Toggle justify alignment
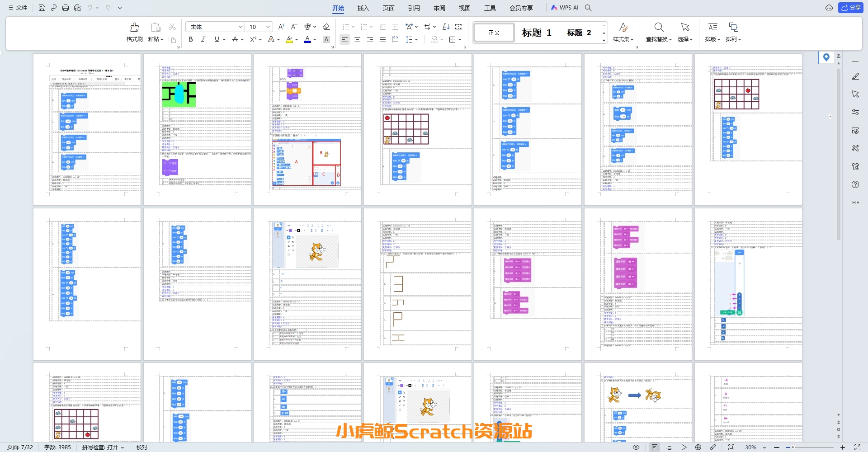 click(382, 39)
